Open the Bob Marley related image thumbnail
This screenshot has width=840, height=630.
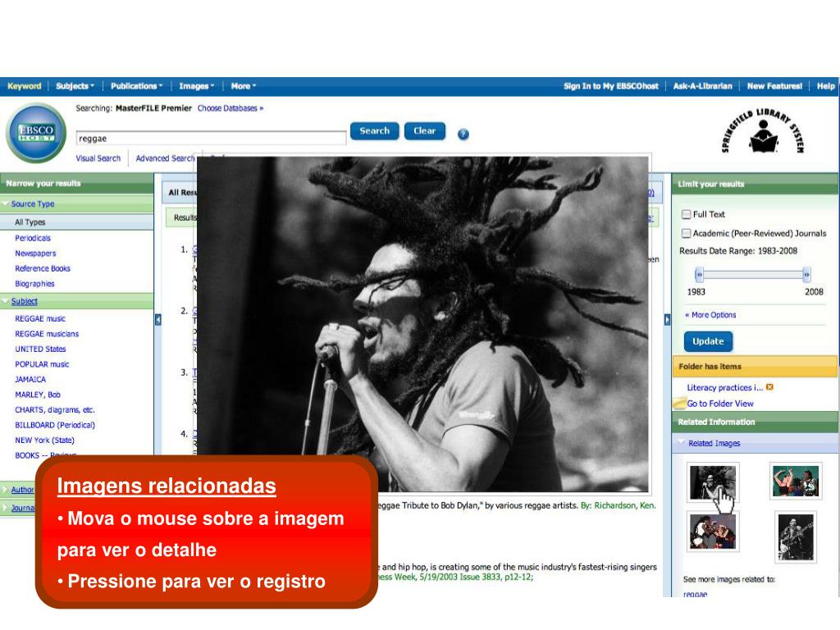(x=713, y=482)
